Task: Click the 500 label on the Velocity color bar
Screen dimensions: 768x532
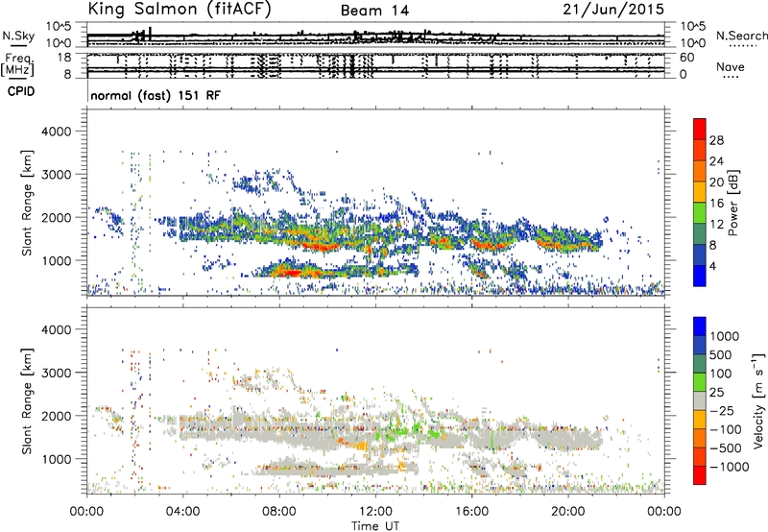Action: point(721,354)
